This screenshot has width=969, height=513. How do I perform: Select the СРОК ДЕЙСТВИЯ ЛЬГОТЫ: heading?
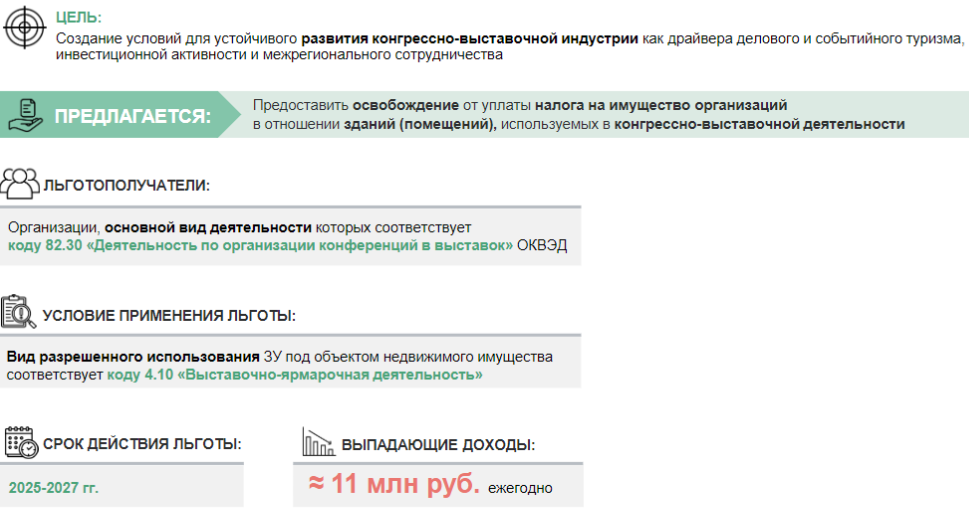[142, 444]
